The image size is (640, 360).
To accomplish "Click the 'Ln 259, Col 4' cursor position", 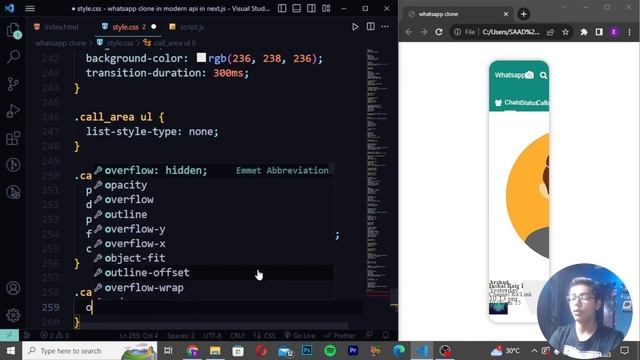I will (x=139, y=336).
